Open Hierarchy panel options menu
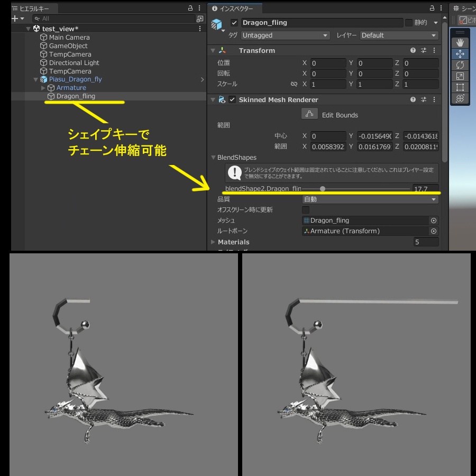The height and width of the screenshot is (476, 476). pyautogui.click(x=199, y=8)
